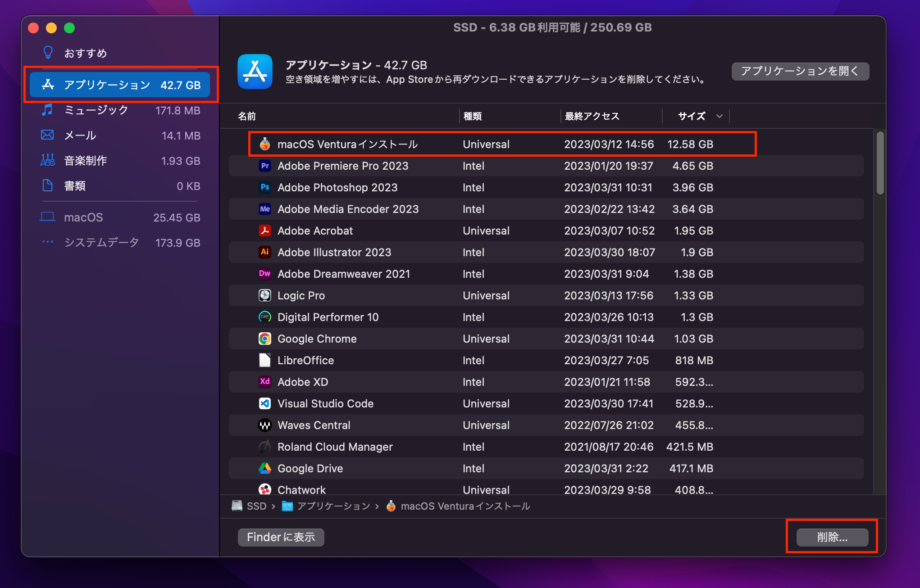Click the サイズ sort direction chevron
The width and height of the screenshot is (920, 588).
click(720, 116)
